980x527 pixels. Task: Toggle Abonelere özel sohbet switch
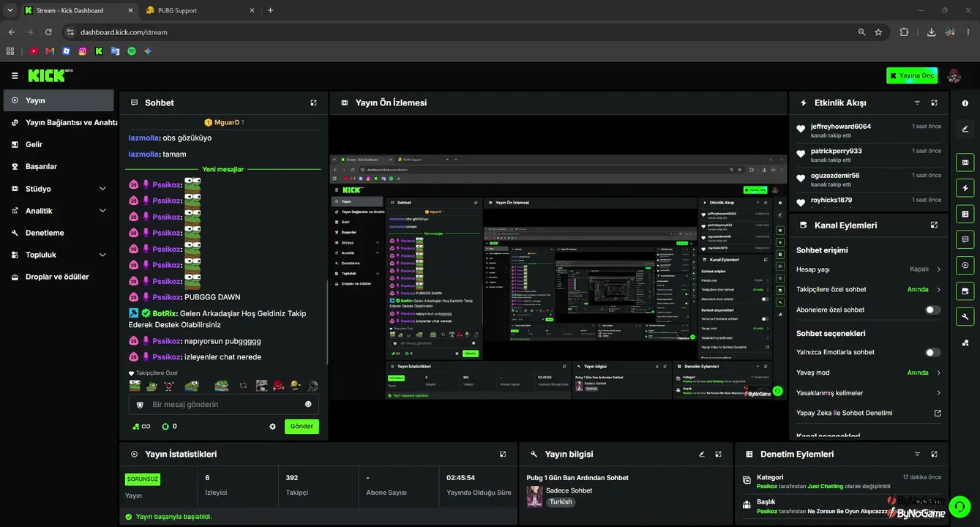(x=932, y=310)
